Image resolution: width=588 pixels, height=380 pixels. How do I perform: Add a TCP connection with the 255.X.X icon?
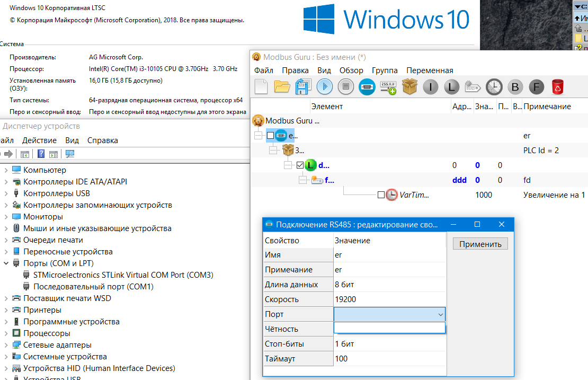388,87
